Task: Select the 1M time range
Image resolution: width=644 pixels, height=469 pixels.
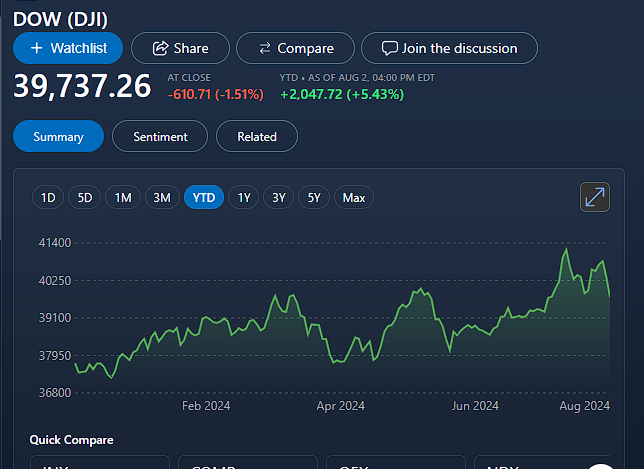Action: point(123,198)
